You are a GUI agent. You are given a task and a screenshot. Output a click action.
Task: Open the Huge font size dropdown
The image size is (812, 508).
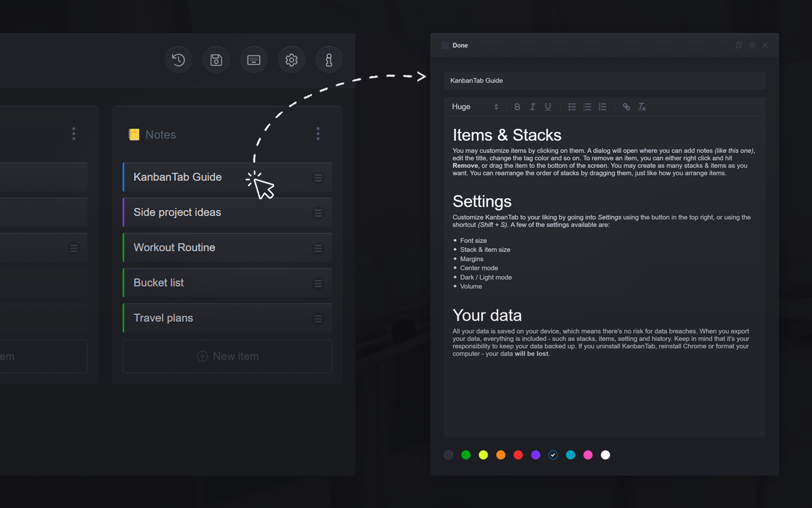click(x=475, y=107)
